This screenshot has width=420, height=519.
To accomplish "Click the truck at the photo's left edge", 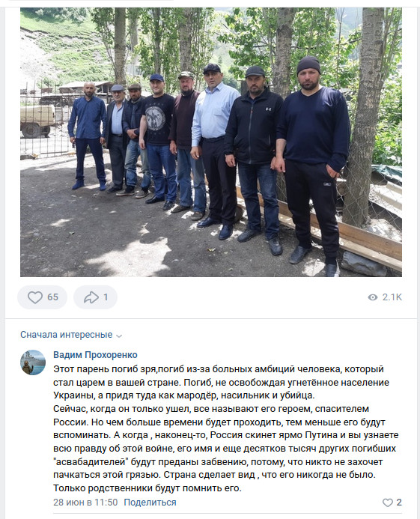I will tap(37, 120).
